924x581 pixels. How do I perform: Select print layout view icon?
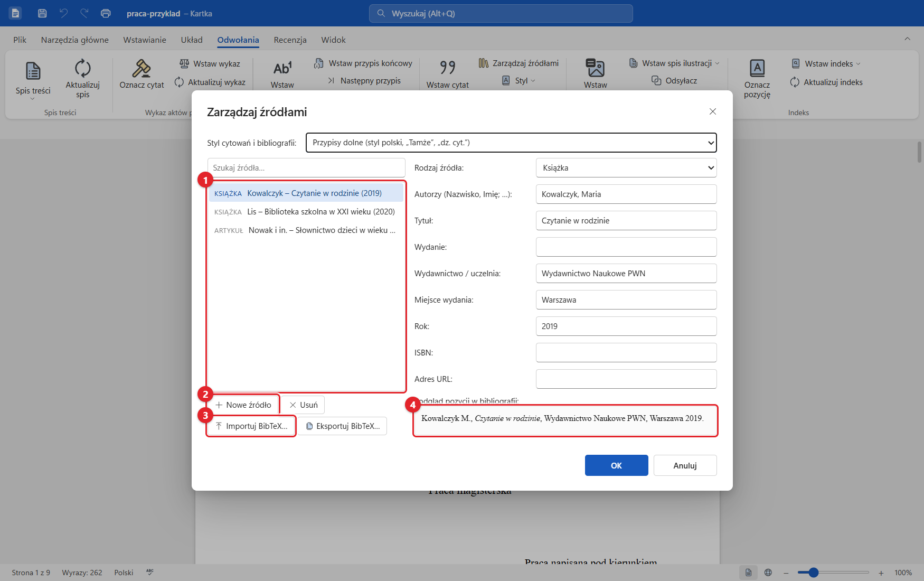click(x=748, y=573)
